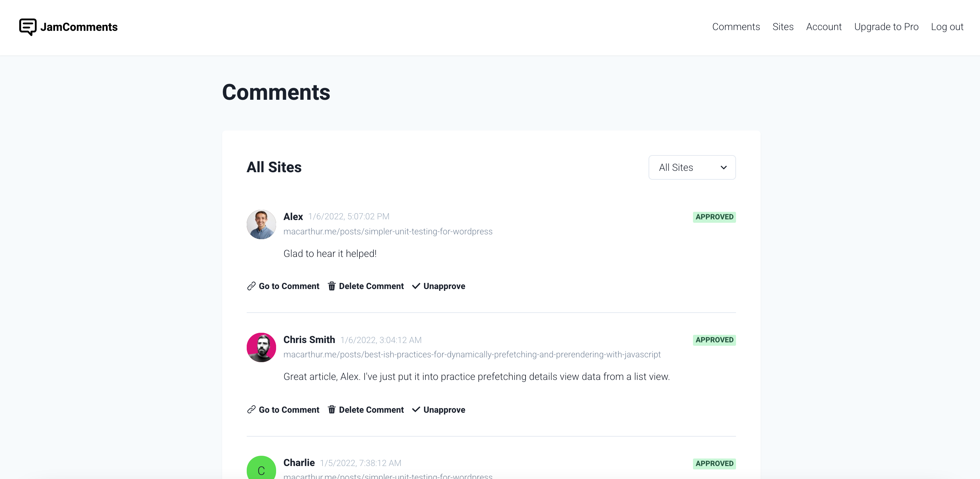The width and height of the screenshot is (980, 479).
Task: Log out of JamComments
Action: [947, 27]
